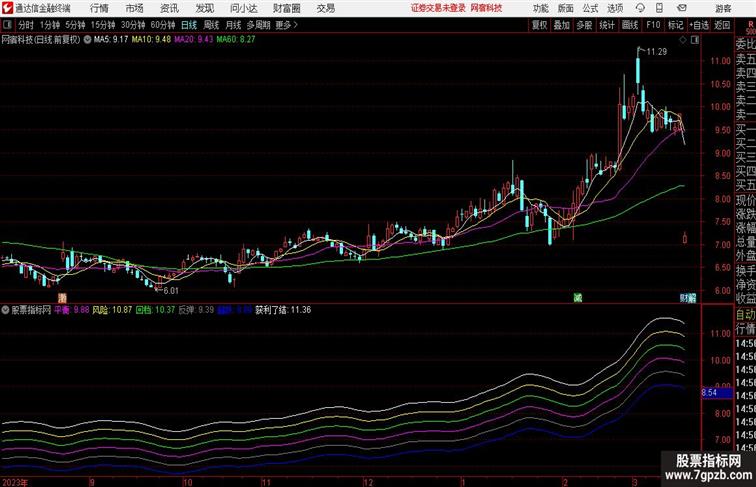Click the 标记 mark toolbar button
The image size is (756, 487).
[x=675, y=25]
